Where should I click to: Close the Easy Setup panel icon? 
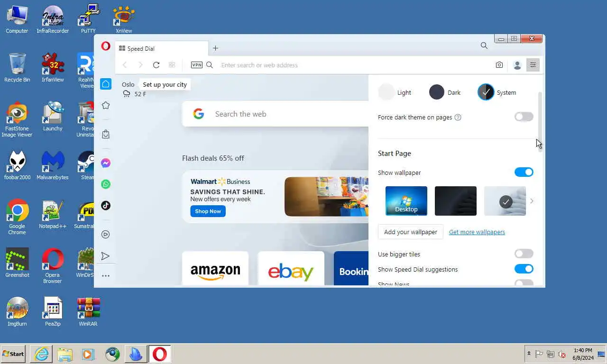(533, 65)
